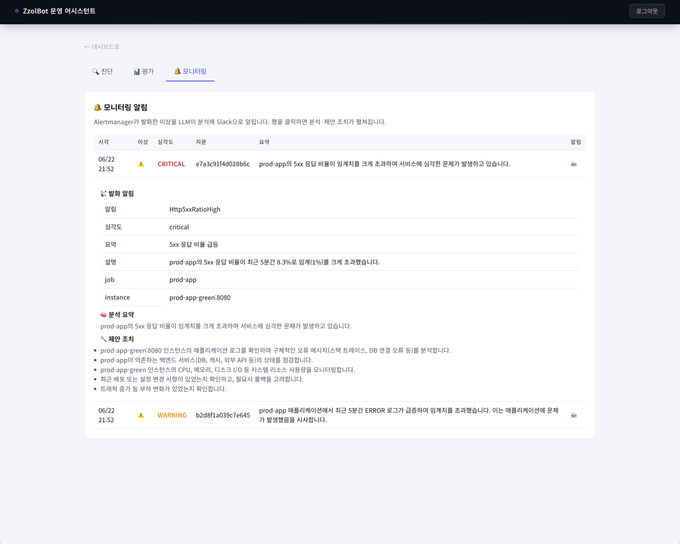Click the 06/22 21:52 timestamp in WARNING row
The image size is (680, 544).
point(106,415)
